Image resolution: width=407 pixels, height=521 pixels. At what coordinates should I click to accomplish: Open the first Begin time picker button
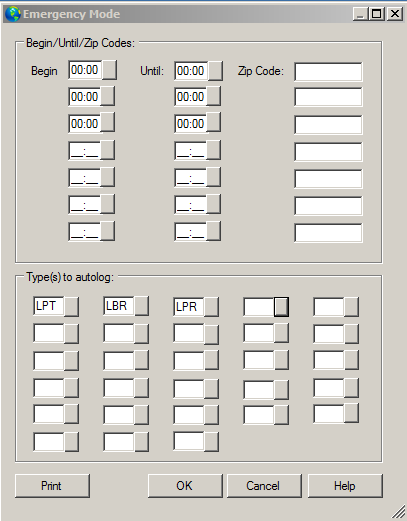point(109,70)
